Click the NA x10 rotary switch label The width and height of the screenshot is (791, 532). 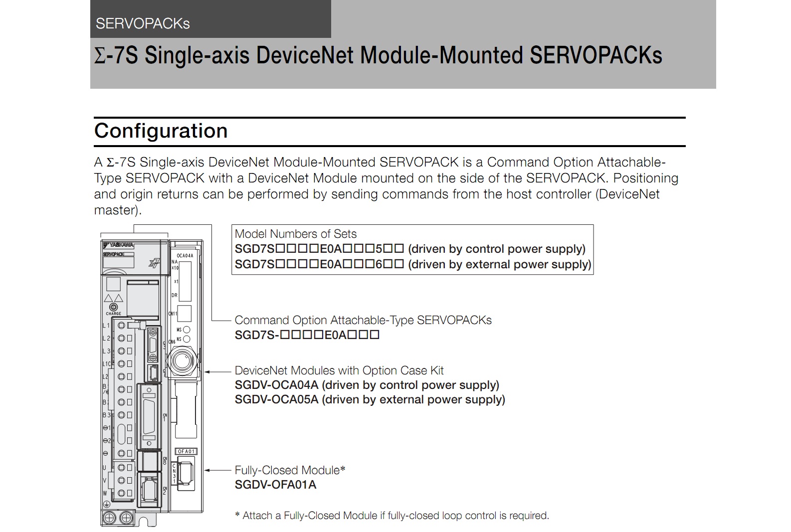coord(175,265)
